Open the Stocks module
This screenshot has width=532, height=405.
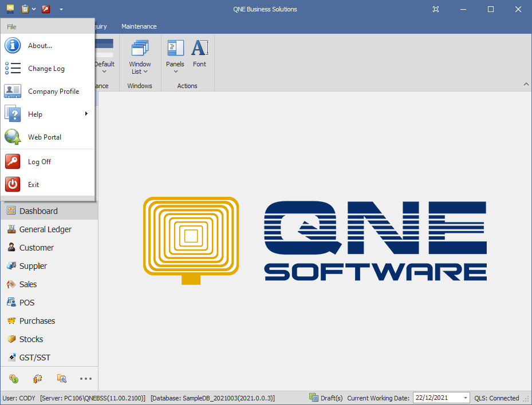(x=49, y=339)
